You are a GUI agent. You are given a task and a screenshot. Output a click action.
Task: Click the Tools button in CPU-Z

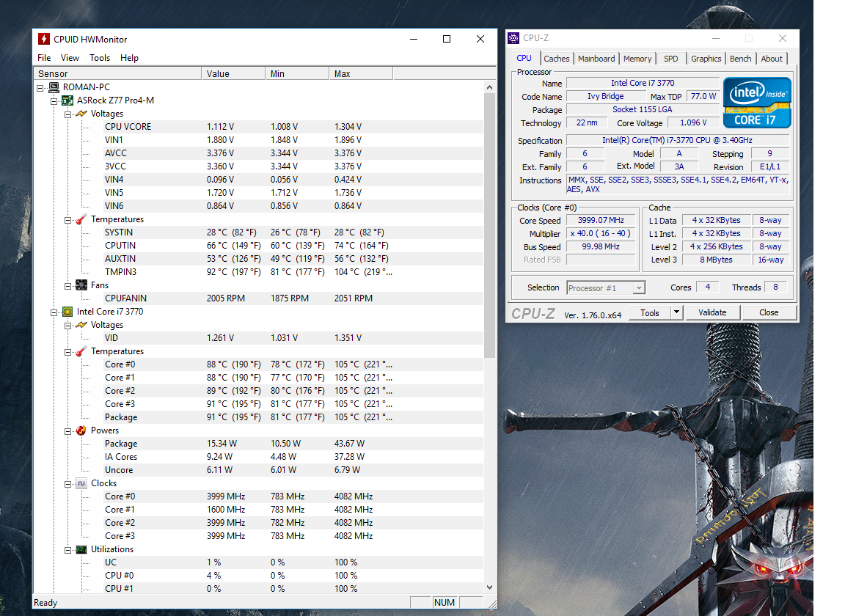point(650,312)
